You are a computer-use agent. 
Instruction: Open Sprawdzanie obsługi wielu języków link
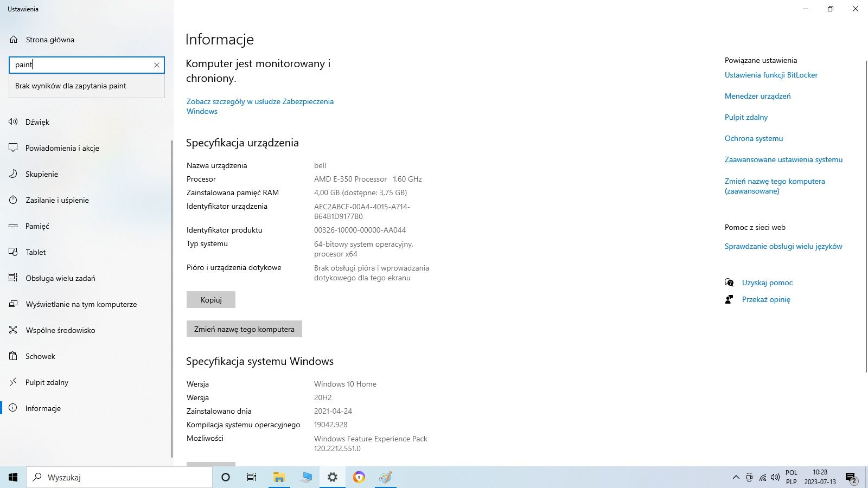pos(783,246)
